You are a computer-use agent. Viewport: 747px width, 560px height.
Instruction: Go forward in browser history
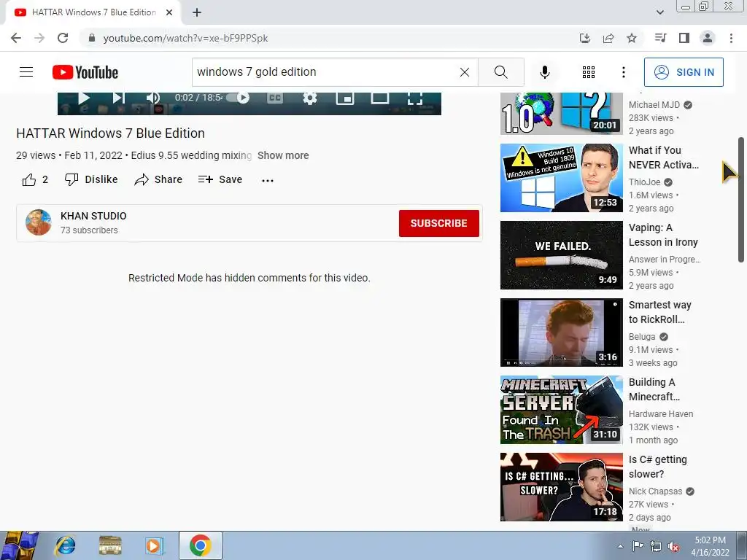point(39,38)
